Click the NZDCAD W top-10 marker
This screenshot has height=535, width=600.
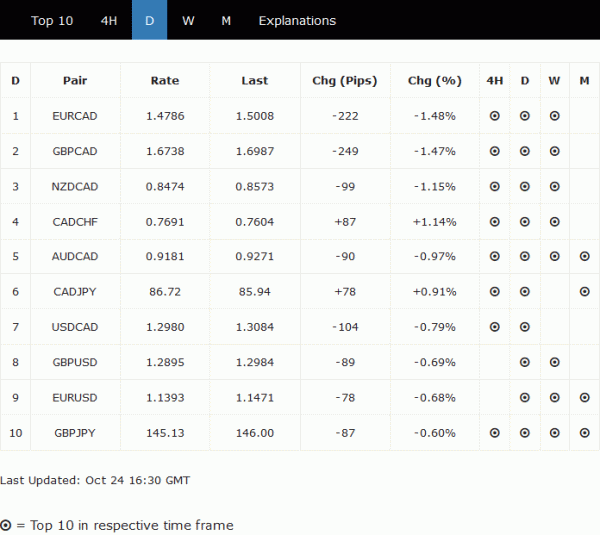[554, 186]
